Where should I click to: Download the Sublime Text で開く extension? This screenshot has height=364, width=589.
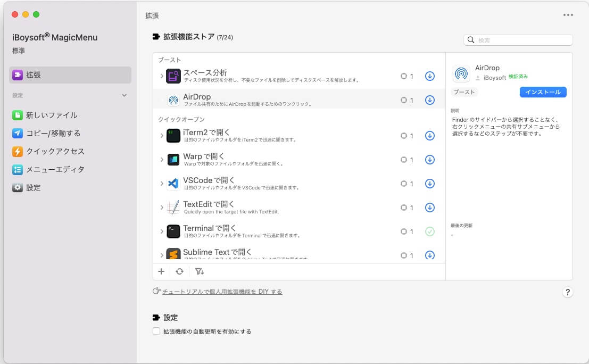(430, 255)
